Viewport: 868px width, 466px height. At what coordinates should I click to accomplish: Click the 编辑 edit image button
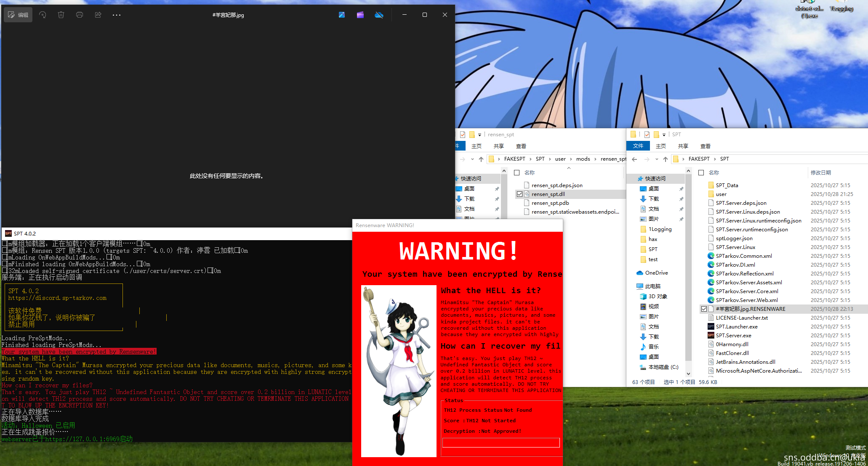tap(18, 15)
